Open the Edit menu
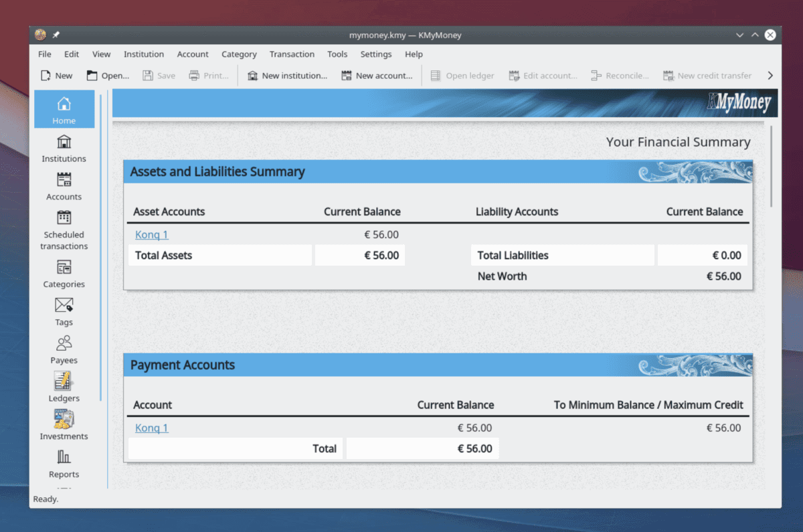The height and width of the screenshot is (532, 803). click(x=72, y=54)
